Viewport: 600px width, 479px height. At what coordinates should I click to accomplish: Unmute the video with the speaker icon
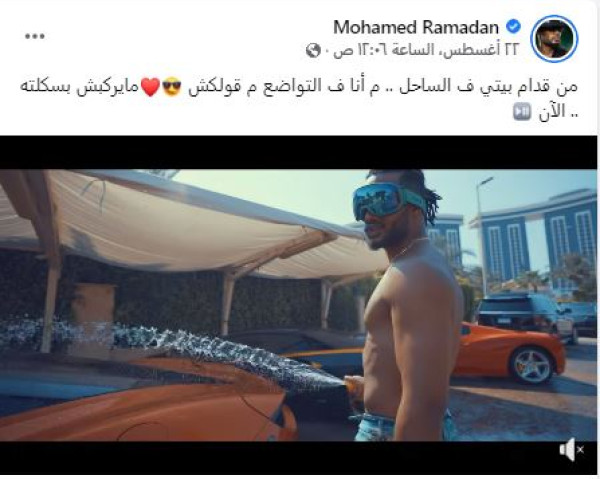pyautogui.click(x=571, y=450)
